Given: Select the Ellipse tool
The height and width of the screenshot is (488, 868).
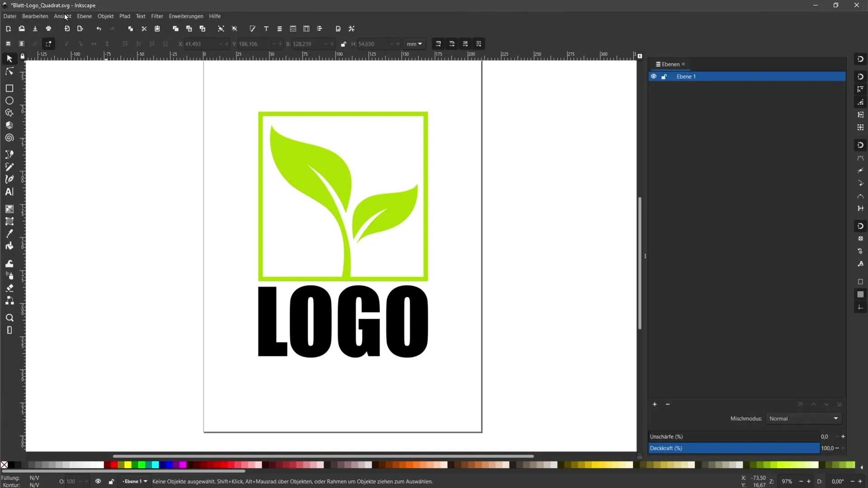Looking at the screenshot, I should pos(9,101).
